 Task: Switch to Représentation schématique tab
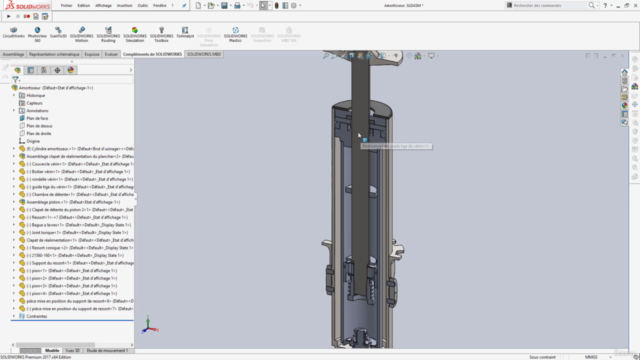pyautogui.click(x=54, y=54)
